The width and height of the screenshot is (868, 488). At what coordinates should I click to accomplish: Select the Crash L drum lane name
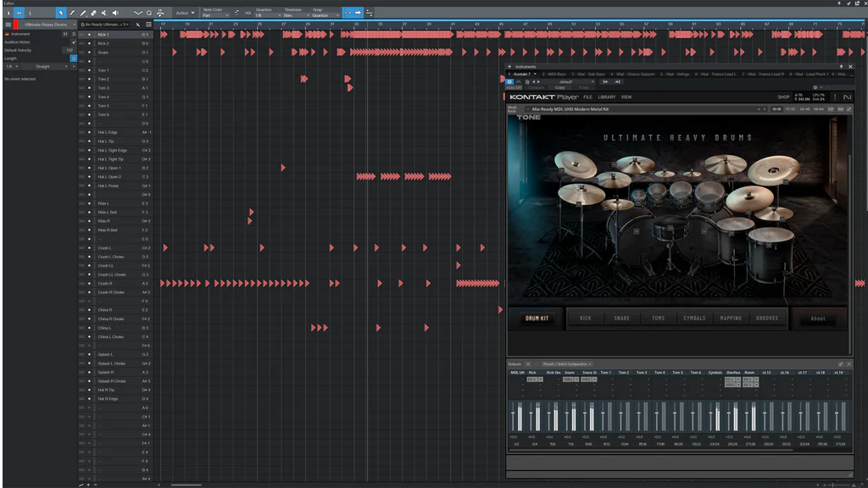pyautogui.click(x=104, y=248)
